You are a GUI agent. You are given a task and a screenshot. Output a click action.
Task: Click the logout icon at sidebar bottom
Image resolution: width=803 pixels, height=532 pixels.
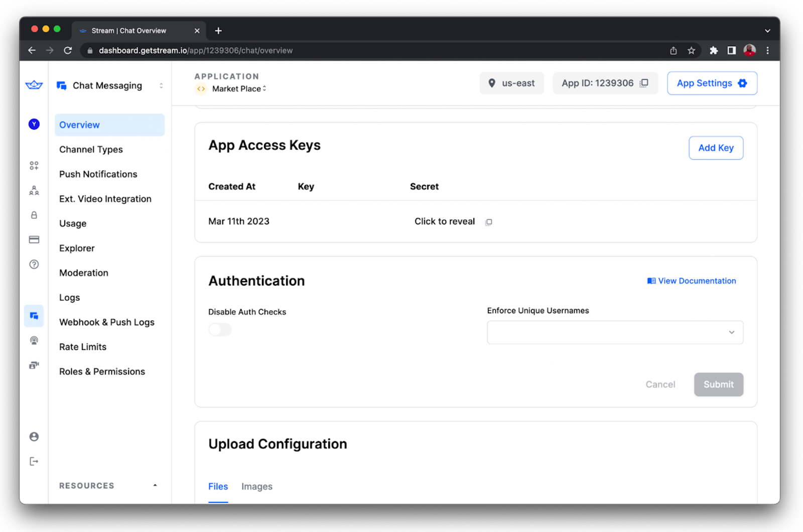coord(34,461)
